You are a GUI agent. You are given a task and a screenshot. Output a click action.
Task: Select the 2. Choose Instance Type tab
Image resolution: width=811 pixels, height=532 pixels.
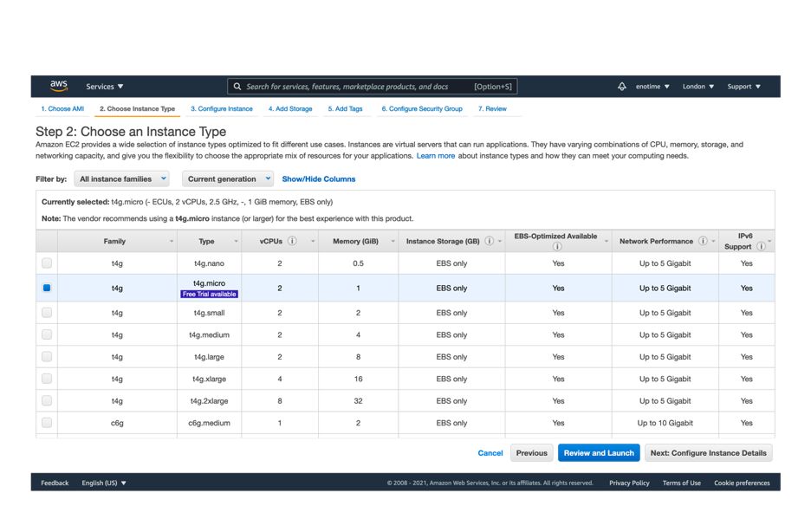tap(137, 108)
